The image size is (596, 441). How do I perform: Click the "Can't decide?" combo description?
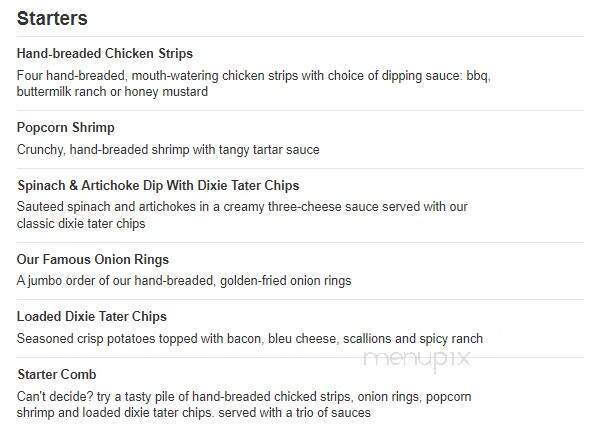click(244, 405)
